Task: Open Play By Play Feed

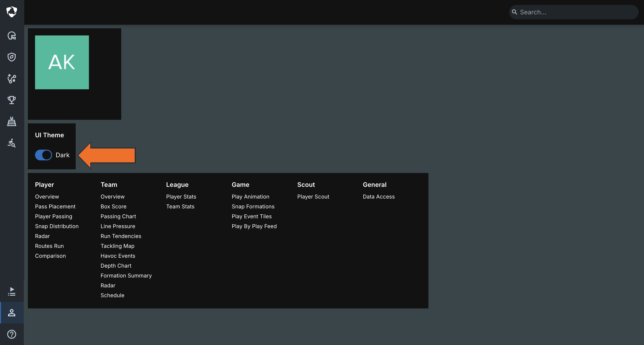Action: tap(254, 226)
